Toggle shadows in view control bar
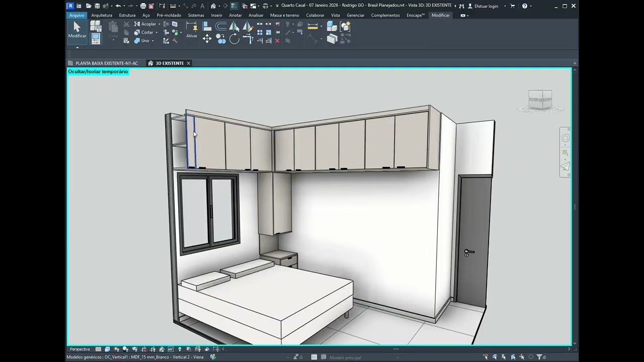644x362 pixels. point(125,349)
